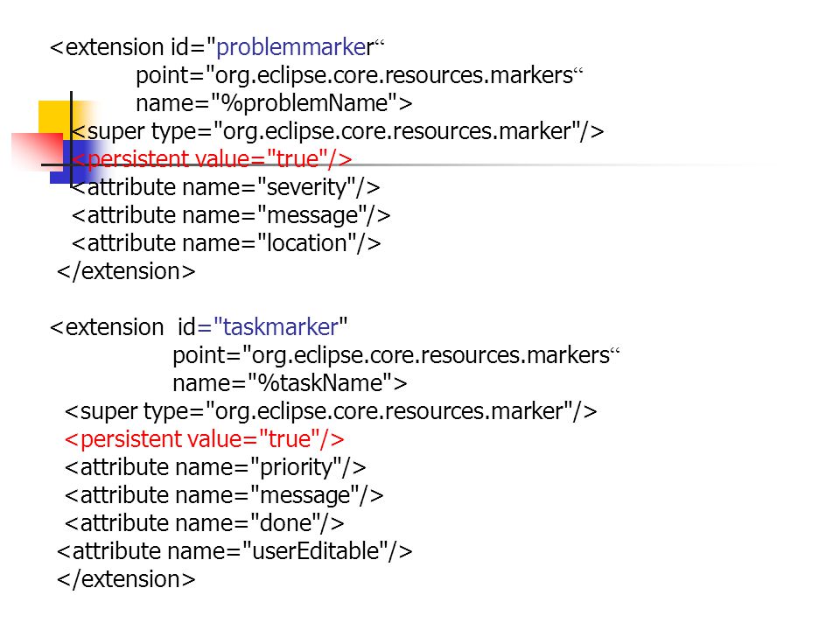Click the userEditable attribute line
The image size is (840, 630).
click(x=234, y=551)
